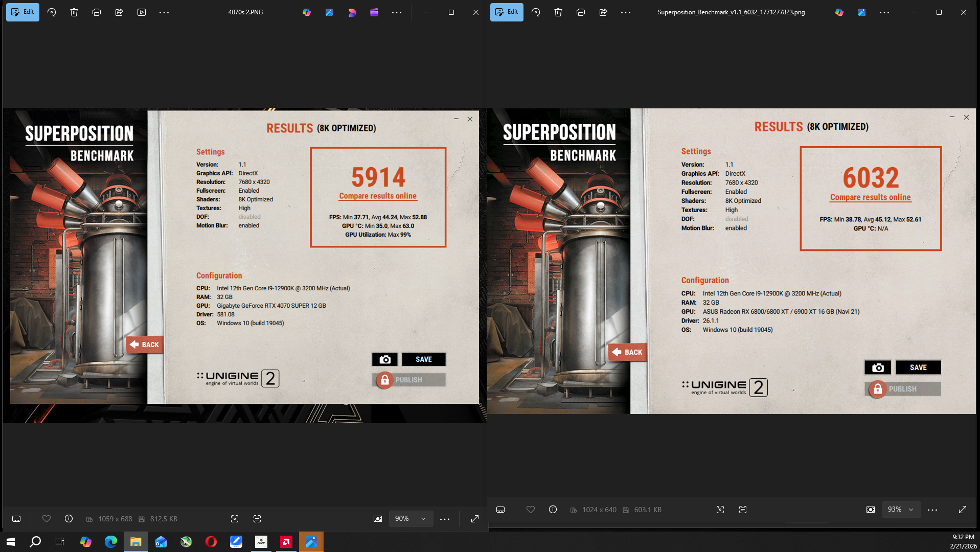Screen dimensions: 980x552
Task: Click the visual search icon in the 4070s 2.PNG window
Action: pyautogui.click(x=235, y=519)
